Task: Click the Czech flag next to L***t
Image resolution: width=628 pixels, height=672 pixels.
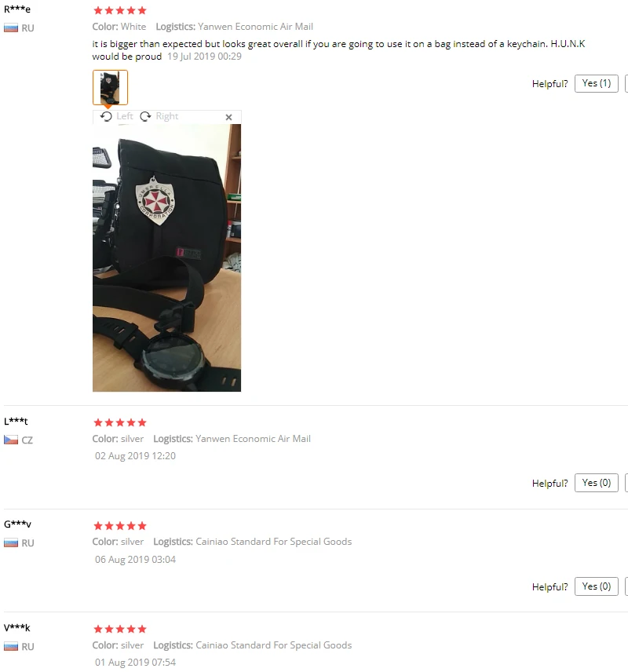Action: click(x=11, y=440)
